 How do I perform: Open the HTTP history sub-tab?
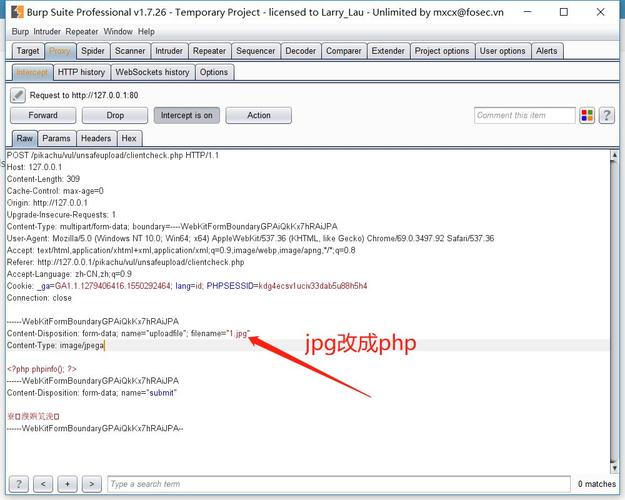81,72
